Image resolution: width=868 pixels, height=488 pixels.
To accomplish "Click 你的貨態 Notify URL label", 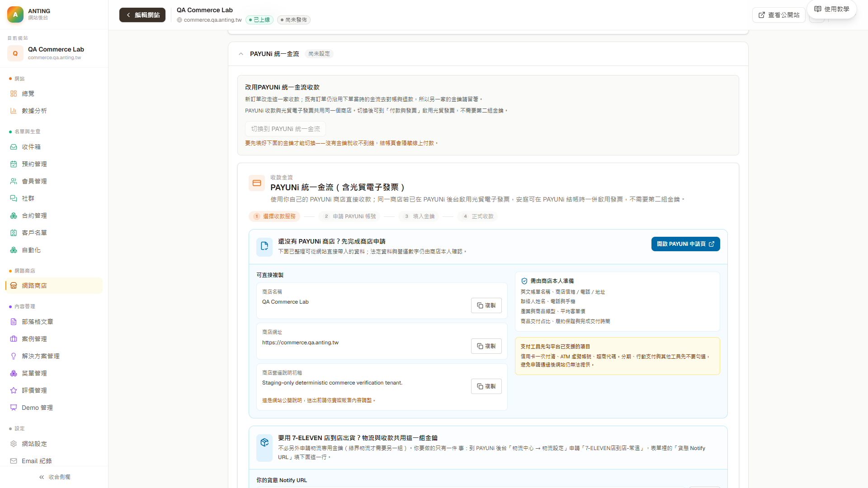I will click(x=282, y=480).
